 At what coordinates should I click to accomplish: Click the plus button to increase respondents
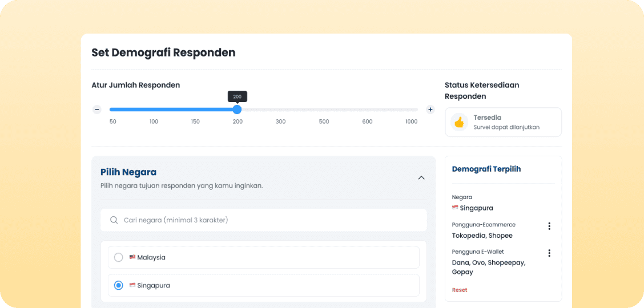coord(430,110)
